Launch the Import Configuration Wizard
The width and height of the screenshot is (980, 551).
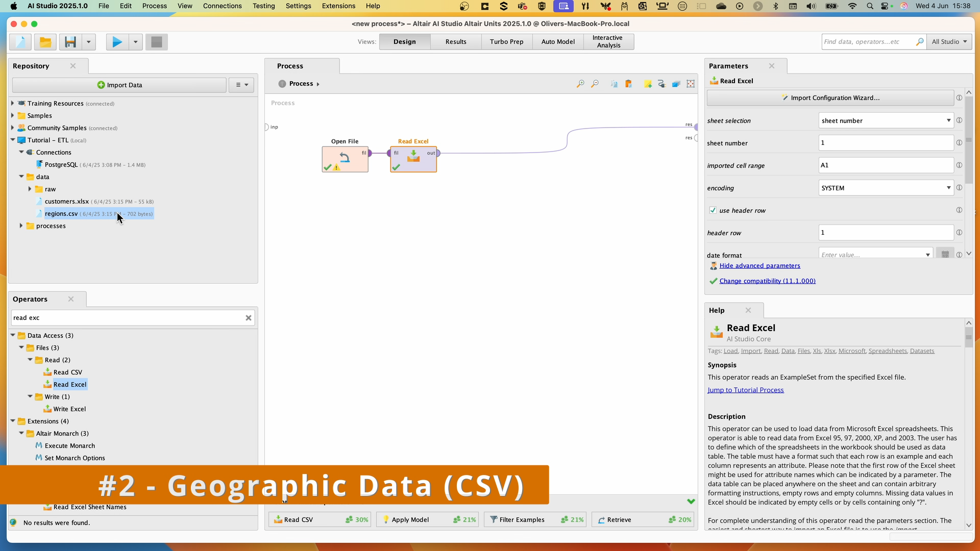pos(831,97)
